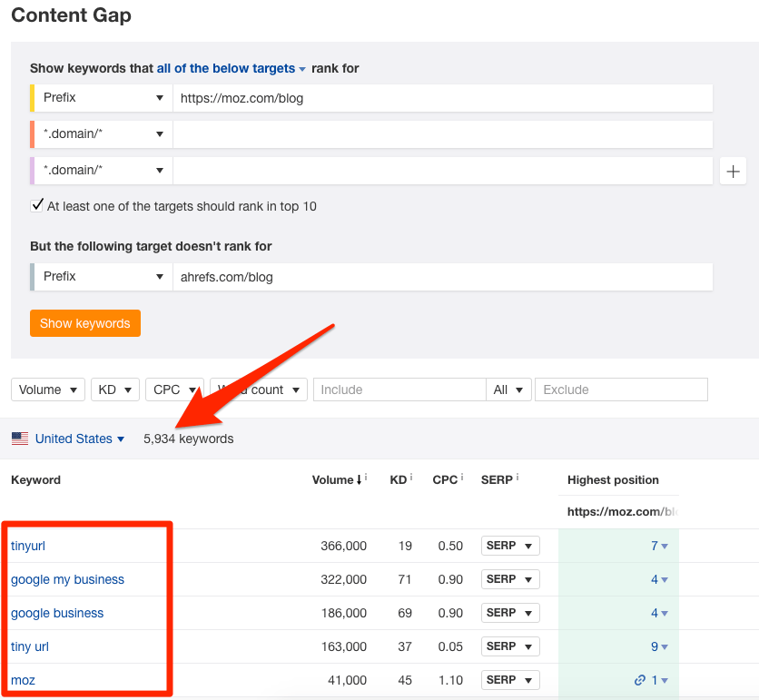This screenshot has width=759, height=700.
Task: Expand SERP dropdown for tinyurl row
Action: pos(510,546)
